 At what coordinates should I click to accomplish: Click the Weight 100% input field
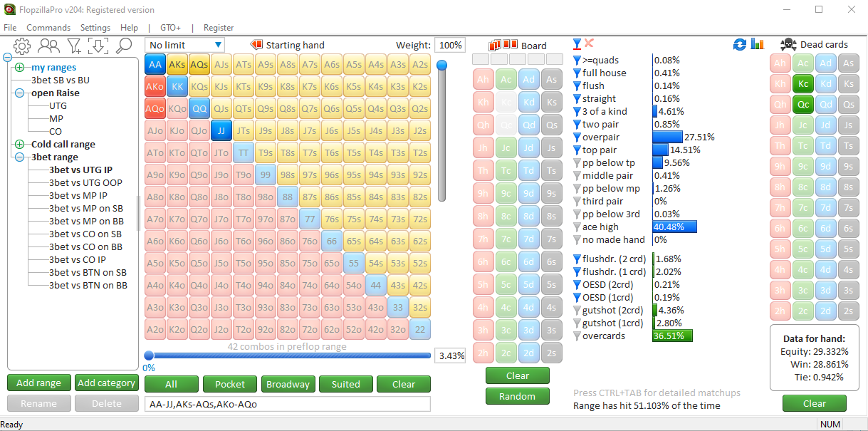[450, 45]
